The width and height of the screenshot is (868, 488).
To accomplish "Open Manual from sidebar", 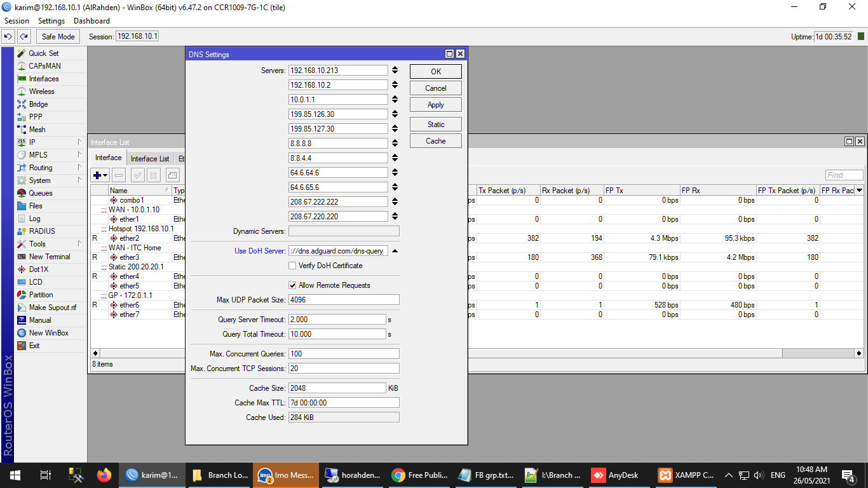I will (x=40, y=320).
